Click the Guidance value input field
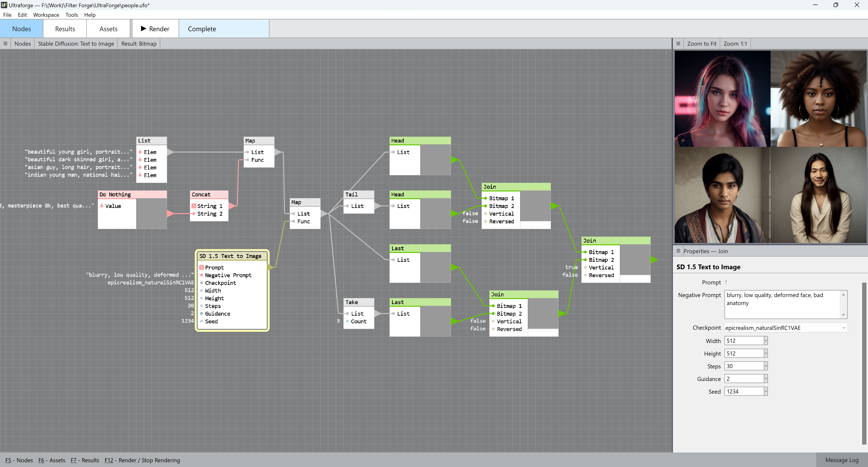This screenshot has height=467, width=868. point(744,379)
